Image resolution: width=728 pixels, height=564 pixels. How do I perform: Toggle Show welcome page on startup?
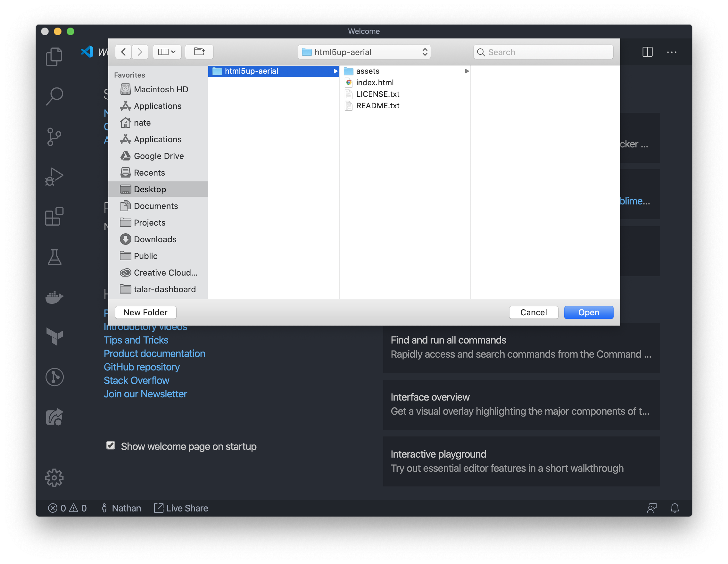[x=111, y=446]
